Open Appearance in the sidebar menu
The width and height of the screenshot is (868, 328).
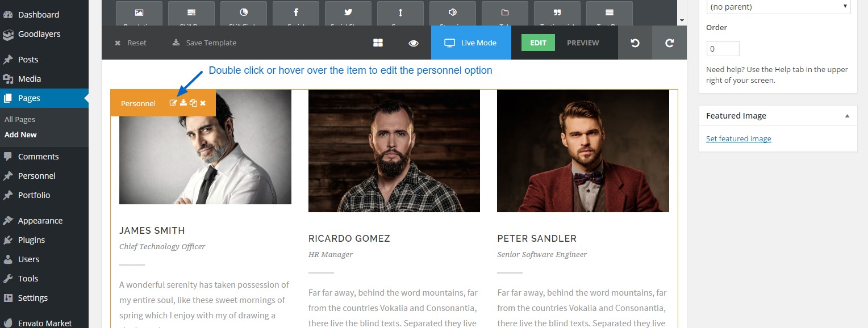[x=40, y=221]
